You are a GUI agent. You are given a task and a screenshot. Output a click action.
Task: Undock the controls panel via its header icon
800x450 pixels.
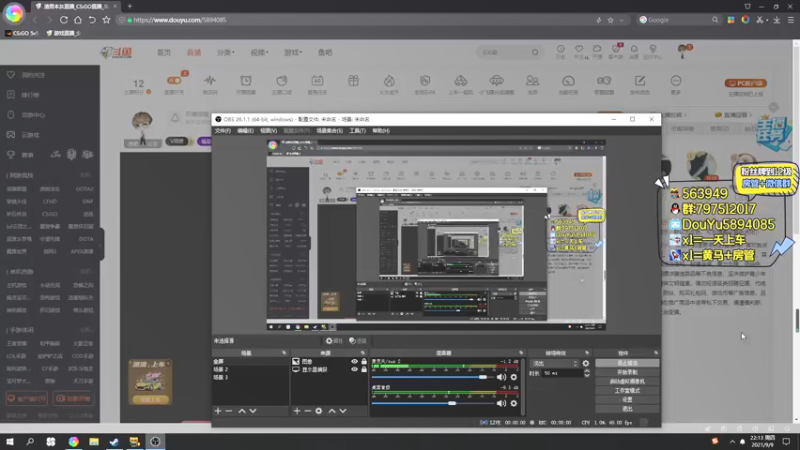656,353
